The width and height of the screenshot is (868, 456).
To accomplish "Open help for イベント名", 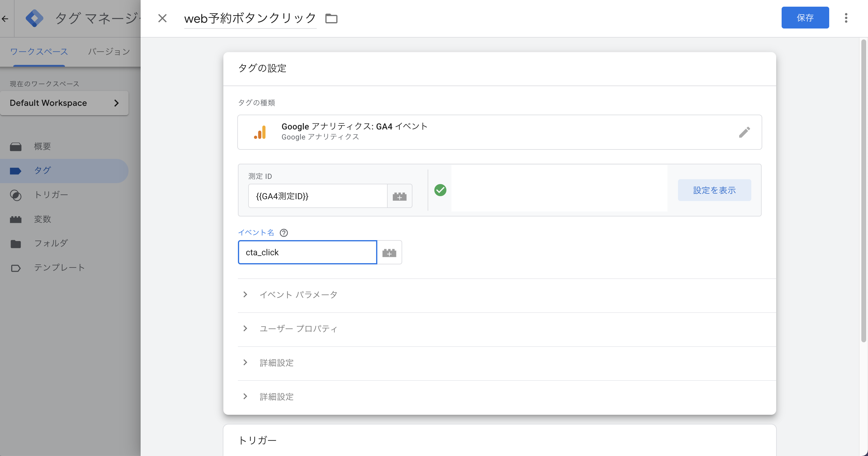I will pos(284,233).
